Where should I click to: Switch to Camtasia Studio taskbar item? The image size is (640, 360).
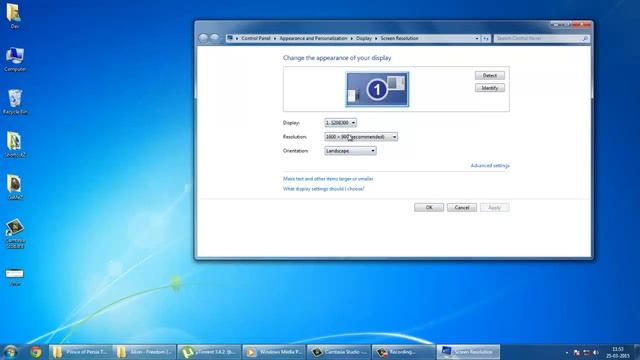pyautogui.click(x=338, y=352)
